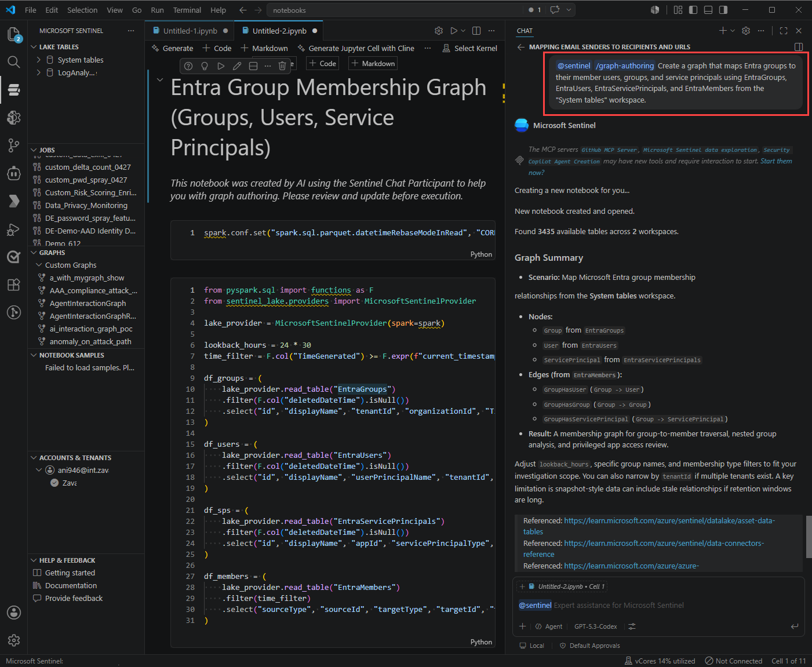Click vCores 14% utilized status item
Viewport: 812px width, 667px height.
click(660, 661)
